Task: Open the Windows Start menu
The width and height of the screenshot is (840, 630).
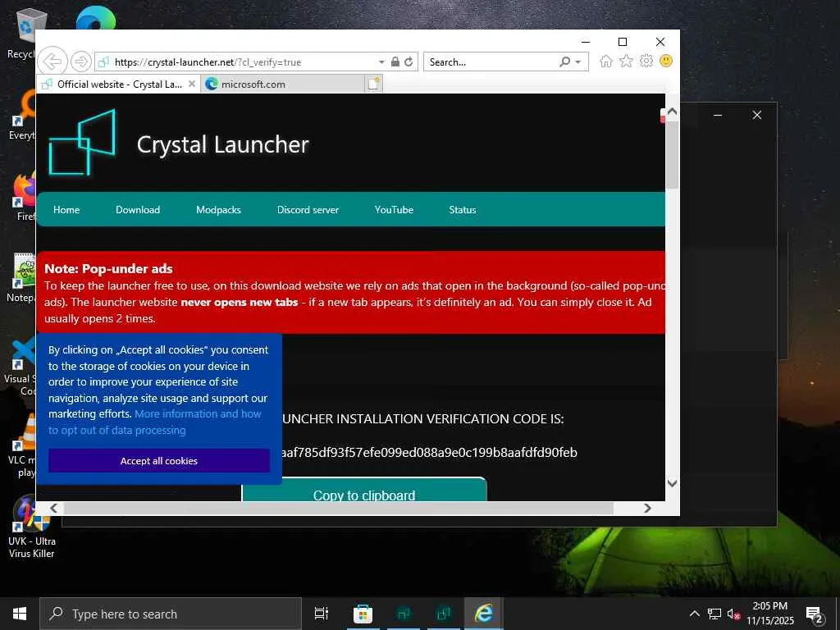Action: 20,614
